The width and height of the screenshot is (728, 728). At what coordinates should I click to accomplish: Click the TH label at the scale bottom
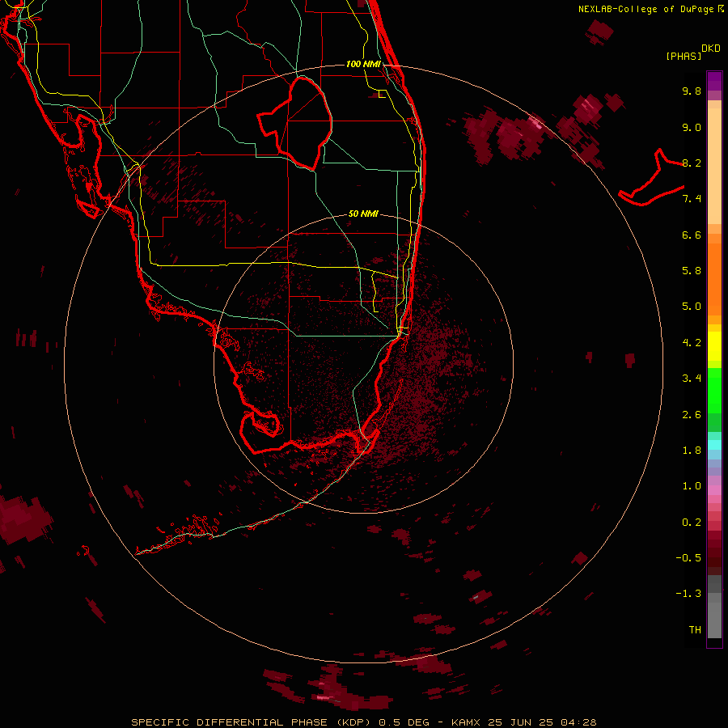pos(695,630)
